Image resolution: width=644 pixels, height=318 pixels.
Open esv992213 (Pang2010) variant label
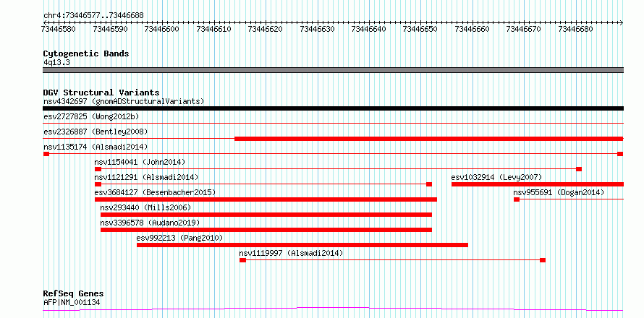179,238
